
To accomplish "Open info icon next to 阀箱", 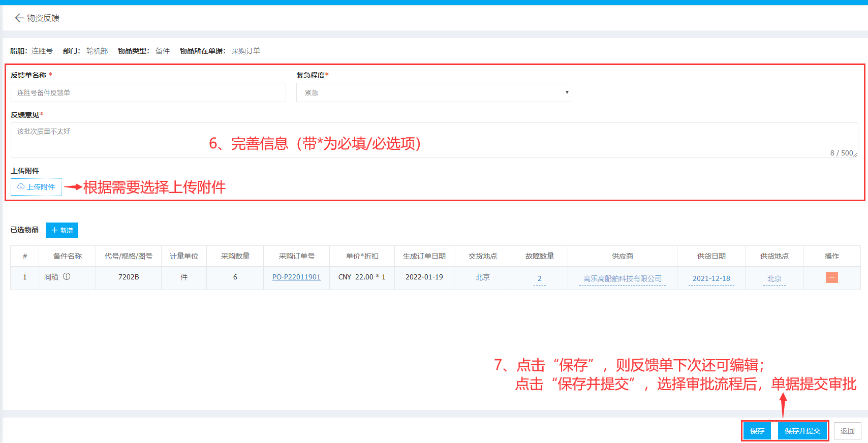I will coord(67,276).
